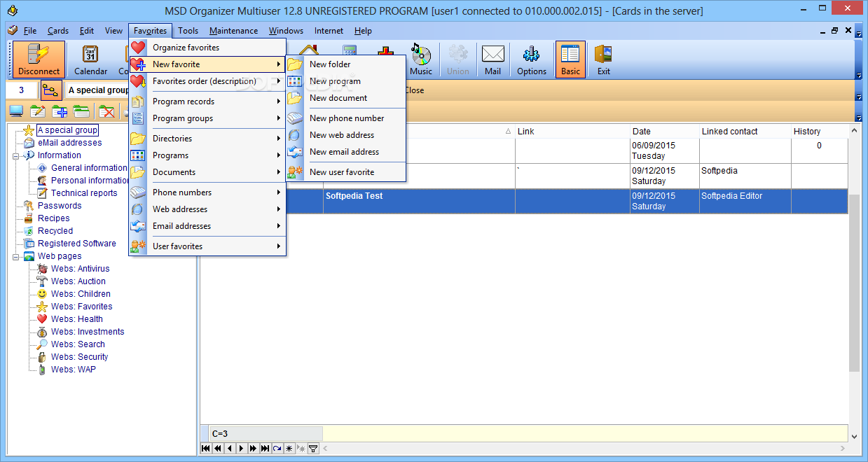Open the Internet menu
The width and height of the screenshot is (868, 462).
point(329,31)
